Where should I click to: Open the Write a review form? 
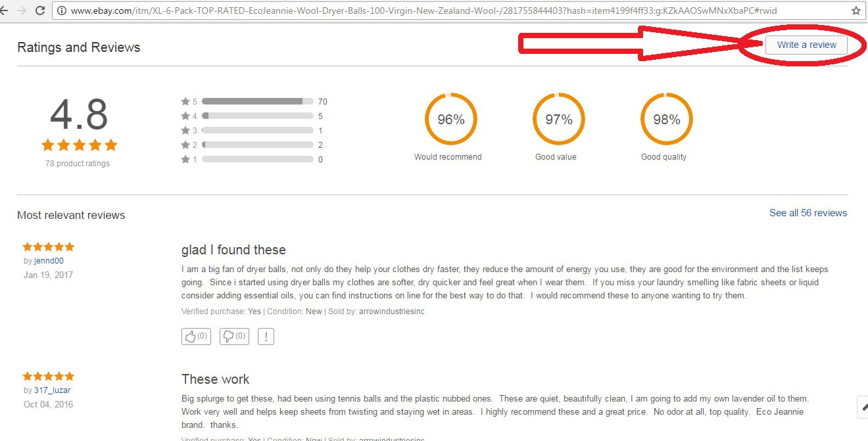coord(806,45)
